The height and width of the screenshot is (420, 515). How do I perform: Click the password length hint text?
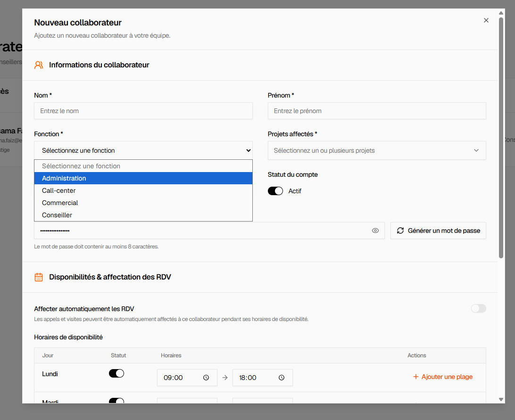96,247
